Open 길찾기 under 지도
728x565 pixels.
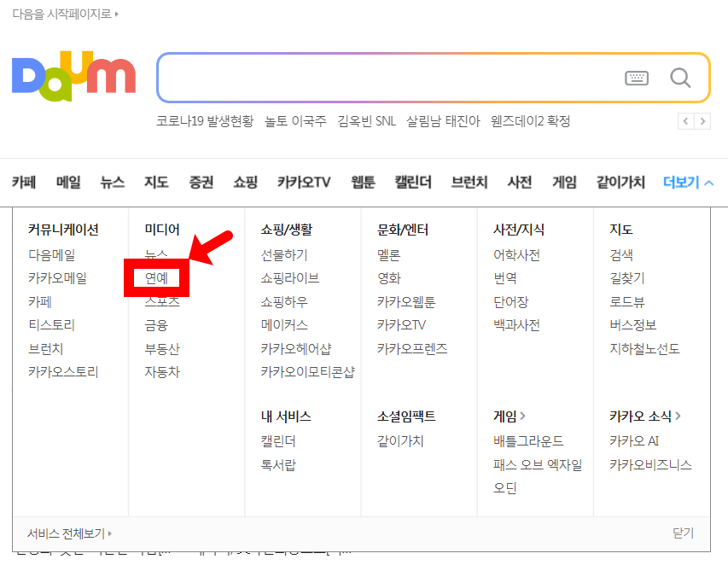(x=627, y=278)
